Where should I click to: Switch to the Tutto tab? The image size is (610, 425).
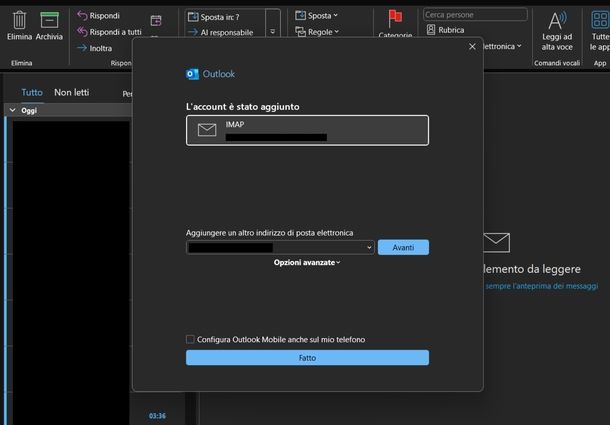32,93
